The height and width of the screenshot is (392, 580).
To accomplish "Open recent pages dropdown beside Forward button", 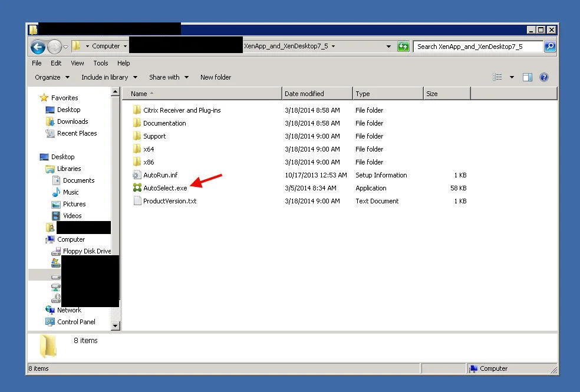I will 65,47.
